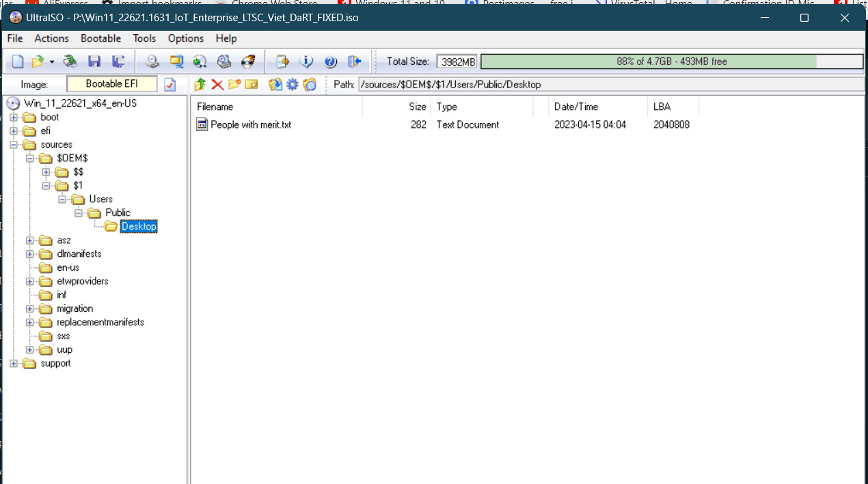Expand the uup folder node

click(29, 349)
